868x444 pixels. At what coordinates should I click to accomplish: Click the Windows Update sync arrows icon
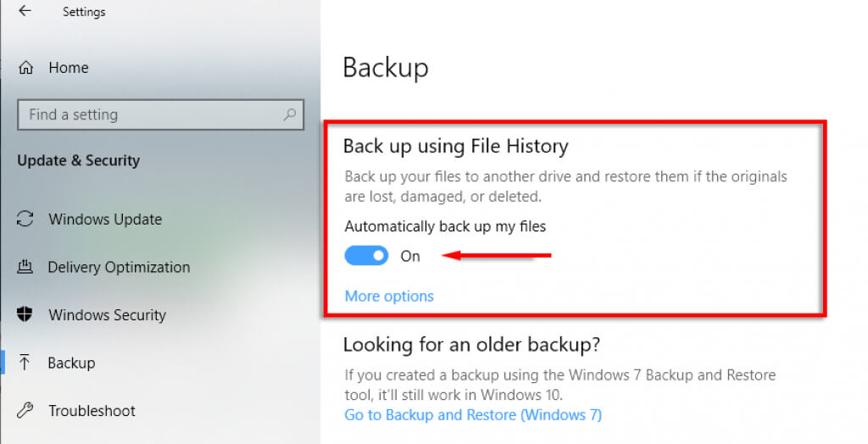click(x=25, y=219)
